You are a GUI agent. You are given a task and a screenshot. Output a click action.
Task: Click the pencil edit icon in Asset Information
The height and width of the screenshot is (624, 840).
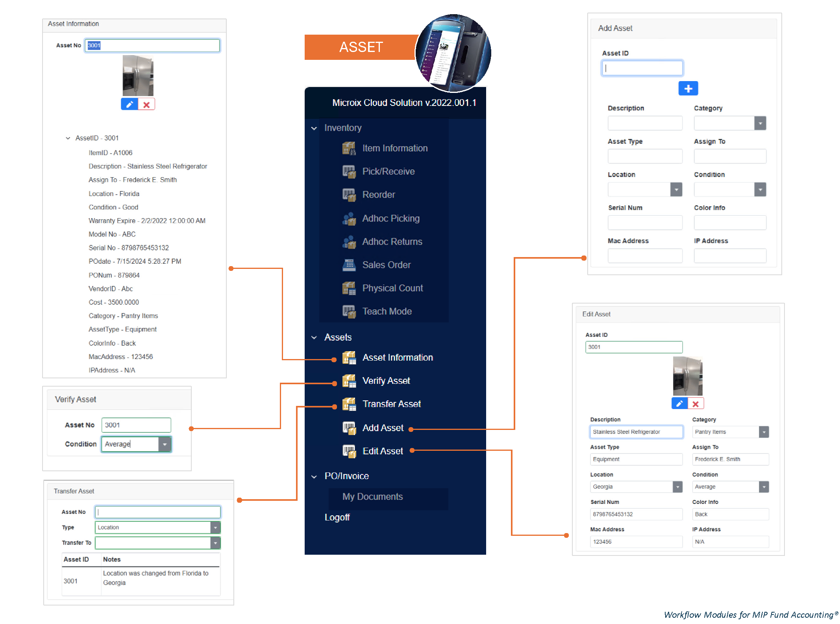click(x=129, y=104)
